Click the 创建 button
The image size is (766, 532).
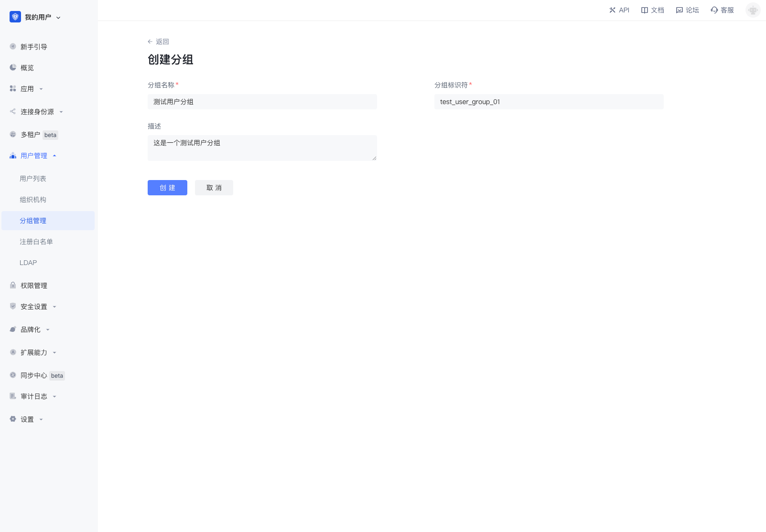coord(167,188)
